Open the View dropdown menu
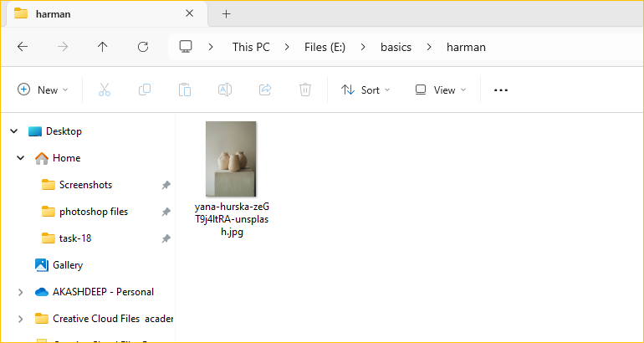This screenshot has height=343, width=644. (440, 90)
